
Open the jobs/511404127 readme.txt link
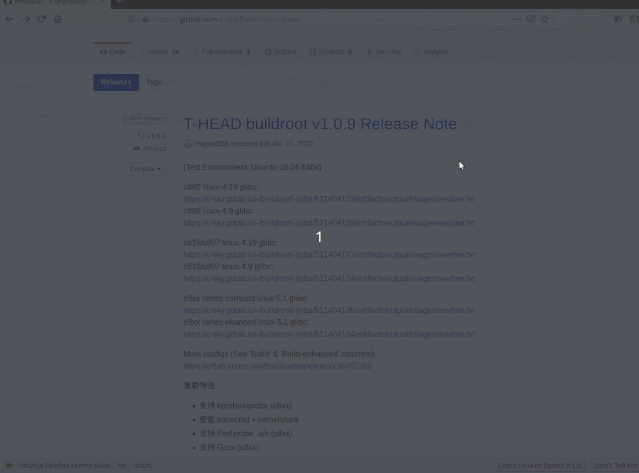click(x=329, y=255)
